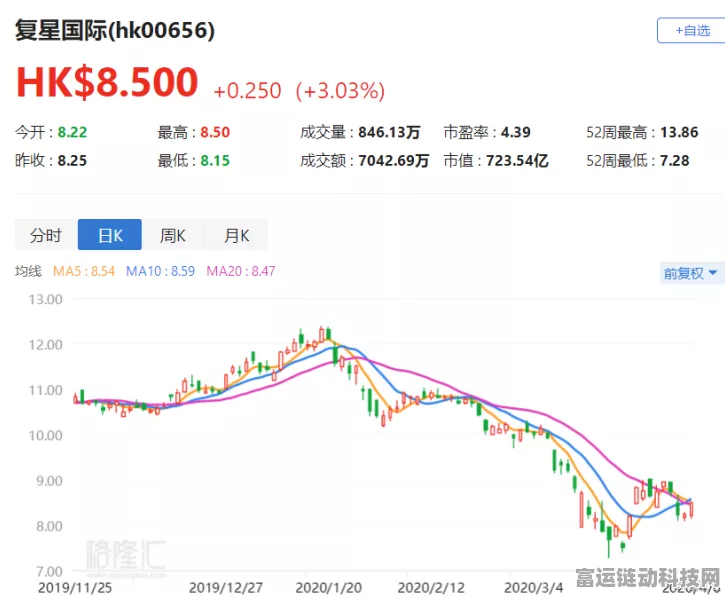Image resolution: width=725 pixels, height=596 pixels.
Task: Click the 今开 value 8.22
Action: (72, 132)
